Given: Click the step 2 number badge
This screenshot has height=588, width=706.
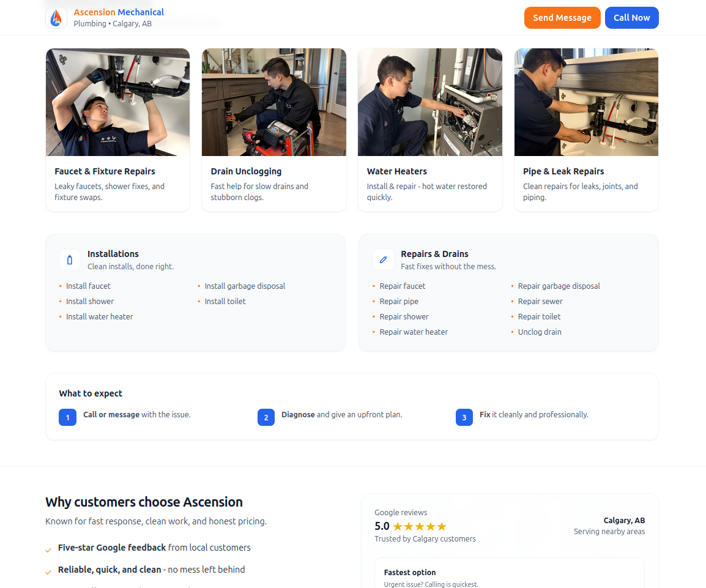Looking at the screenshot, I should (266, 417).
